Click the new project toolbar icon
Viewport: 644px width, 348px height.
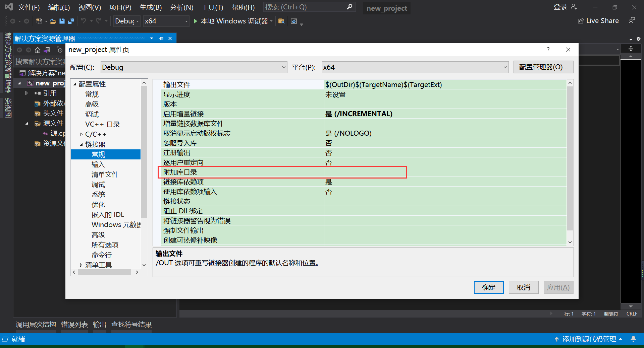(x=39, y=21)
